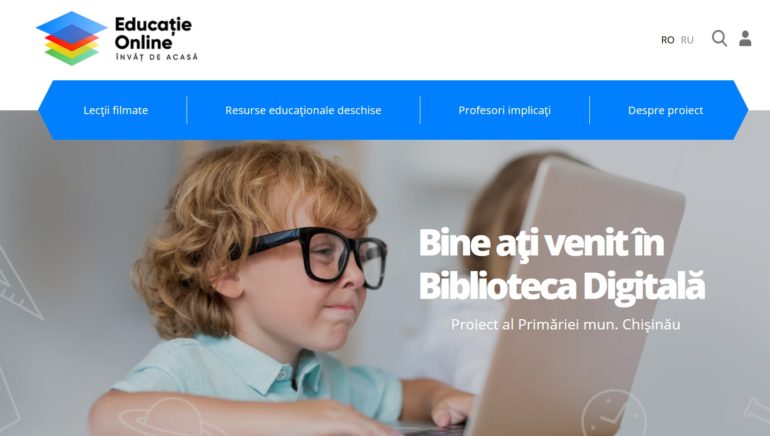Screen dimensions: 770x436
Task: Open the Lecții filmate menu
Action: click(115, 110)
